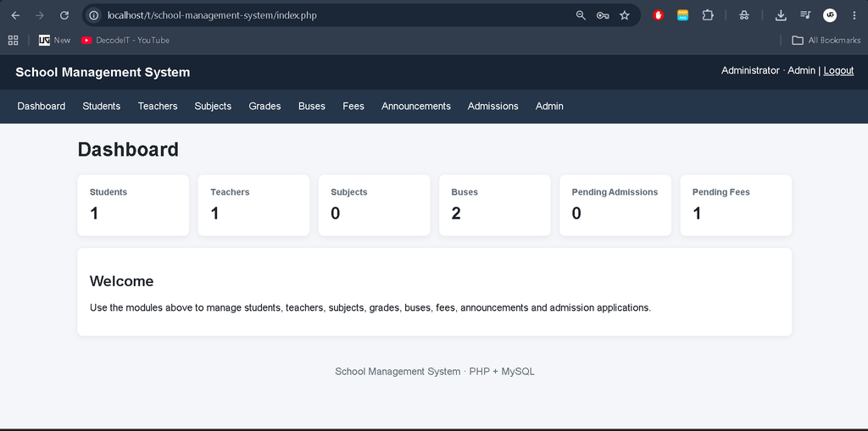Click the Pending Fees card
The image size is (868, 431).
coord(737,205)
